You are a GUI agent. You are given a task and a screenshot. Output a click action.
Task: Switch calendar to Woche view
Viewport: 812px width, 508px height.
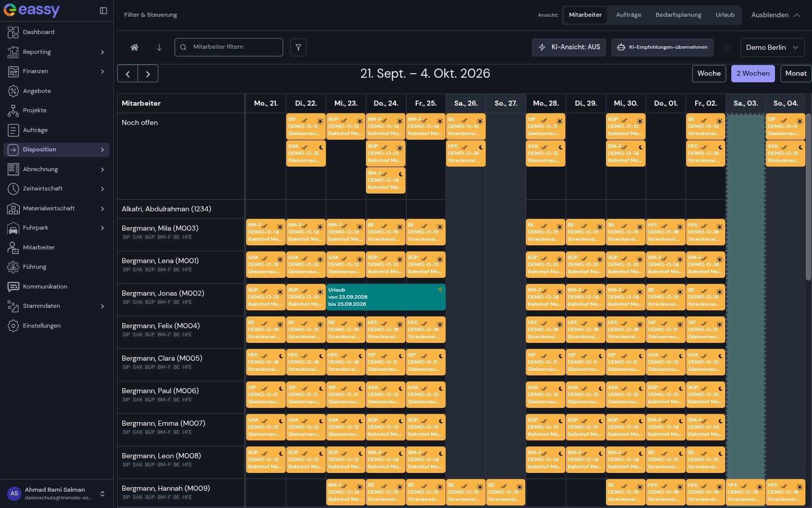709,74
